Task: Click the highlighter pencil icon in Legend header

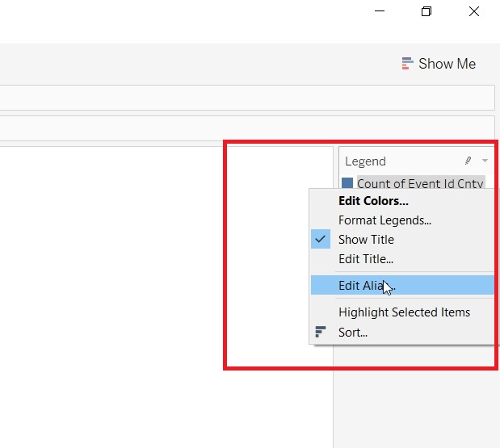Action: click(x=468, y=161)
